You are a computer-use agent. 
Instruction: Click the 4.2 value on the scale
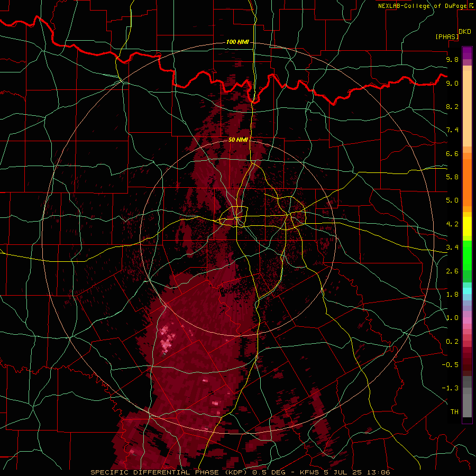click(x=452, y=224)
